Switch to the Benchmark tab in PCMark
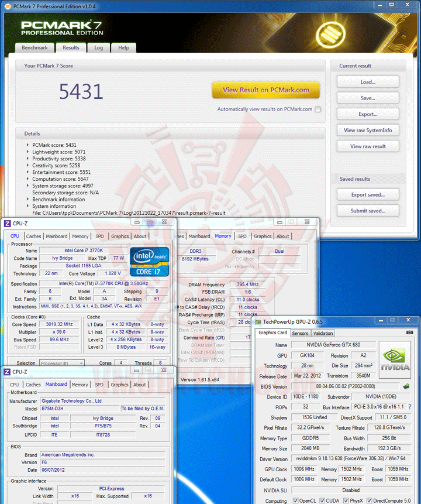The width and height of the screenshot is (421, 504). (34, 47)
